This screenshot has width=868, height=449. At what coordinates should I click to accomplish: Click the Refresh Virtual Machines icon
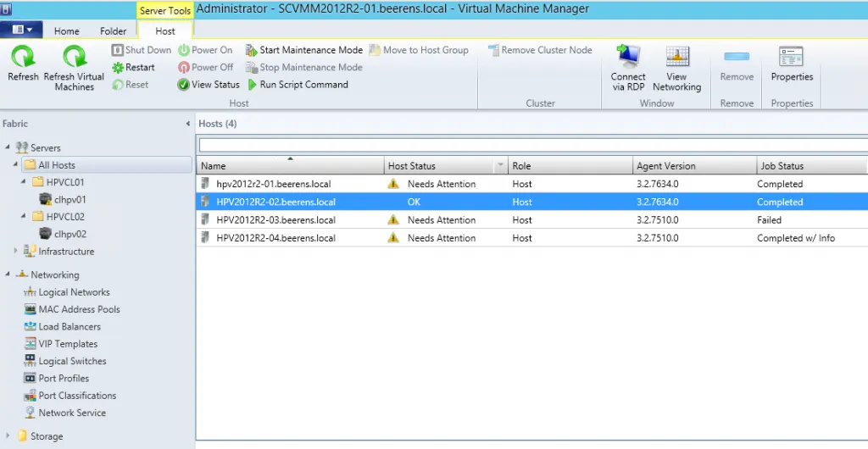(x=75, y=57)
